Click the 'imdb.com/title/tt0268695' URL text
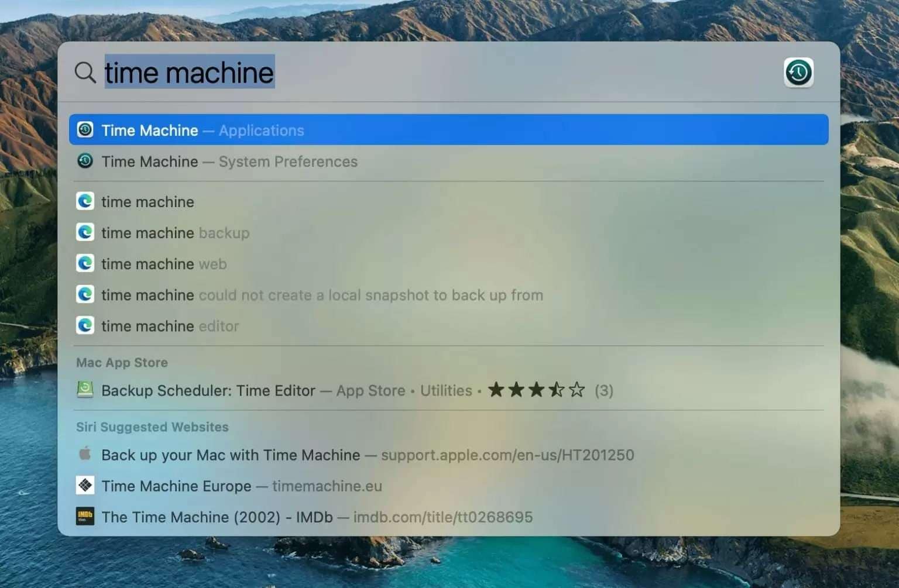 [443, 517]
